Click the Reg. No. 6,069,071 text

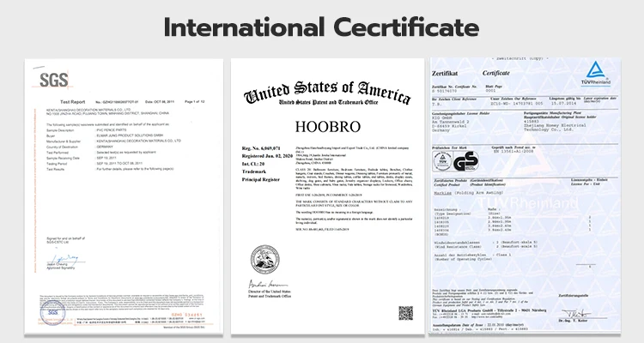(261, 148)
